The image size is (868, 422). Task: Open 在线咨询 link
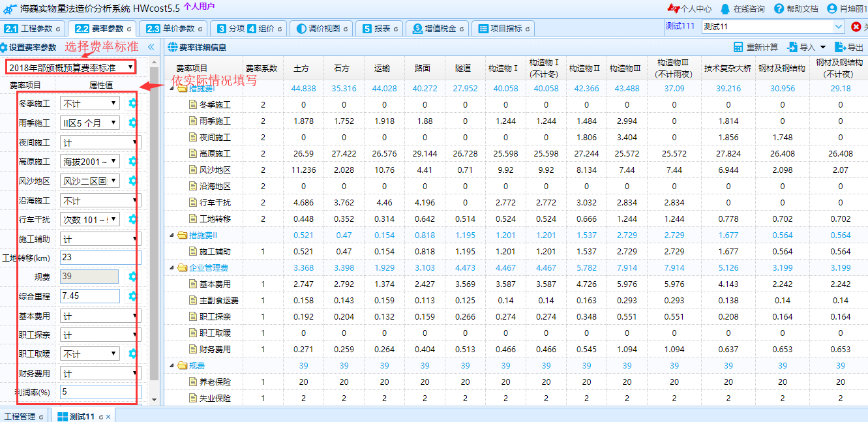point(749,9)
